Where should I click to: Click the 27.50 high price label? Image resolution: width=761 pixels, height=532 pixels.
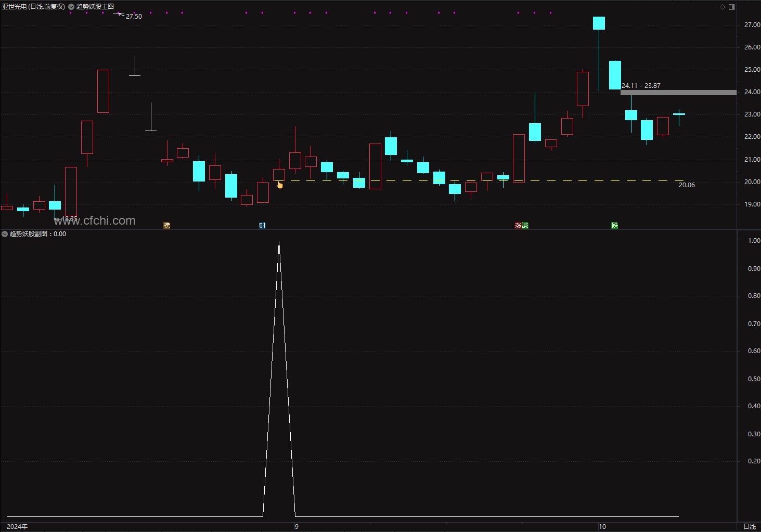(134, 17)
